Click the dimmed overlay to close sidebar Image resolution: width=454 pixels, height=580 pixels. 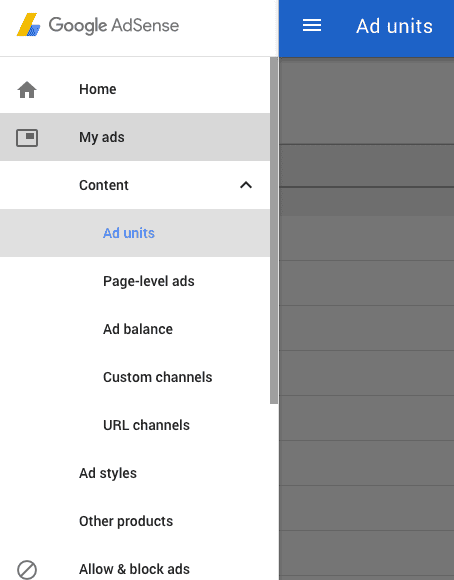point(366,318)
